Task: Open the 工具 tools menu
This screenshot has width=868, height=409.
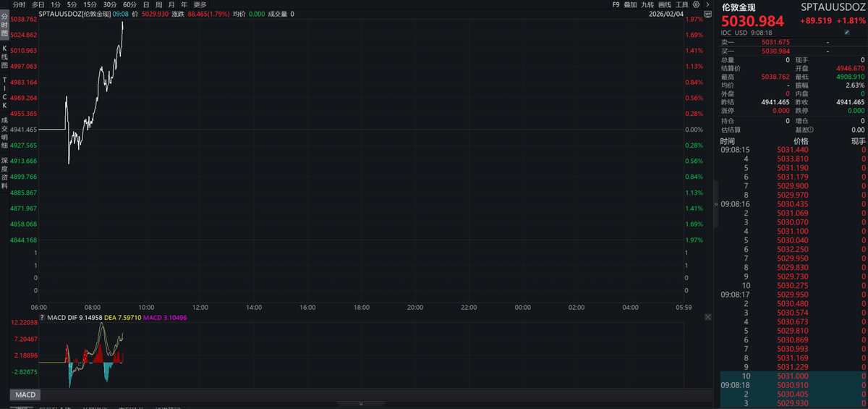Action: click(x=682, y=4)
